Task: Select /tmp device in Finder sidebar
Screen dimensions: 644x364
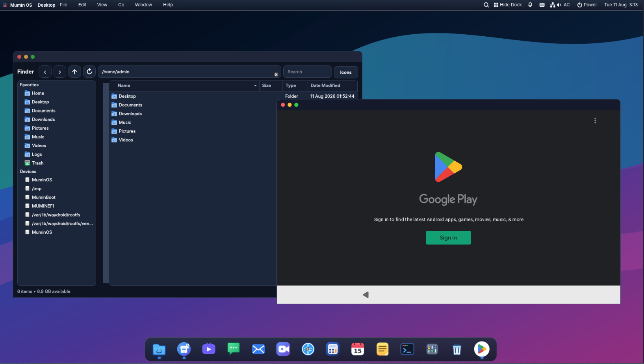Action: pyautogui.click(x=36, y=189)
